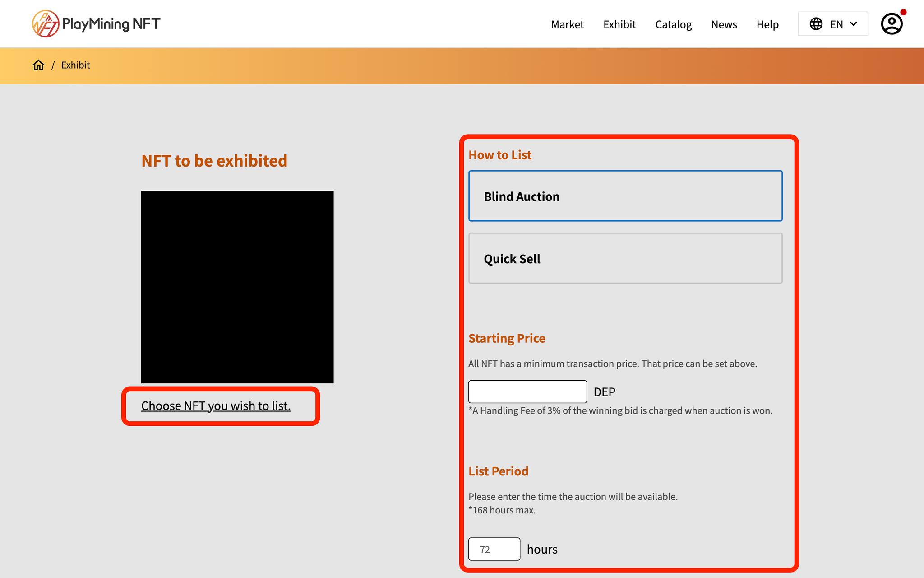Click the globe language icon
This screenshot has width=924, height=578.
click(x=816, y=24)
